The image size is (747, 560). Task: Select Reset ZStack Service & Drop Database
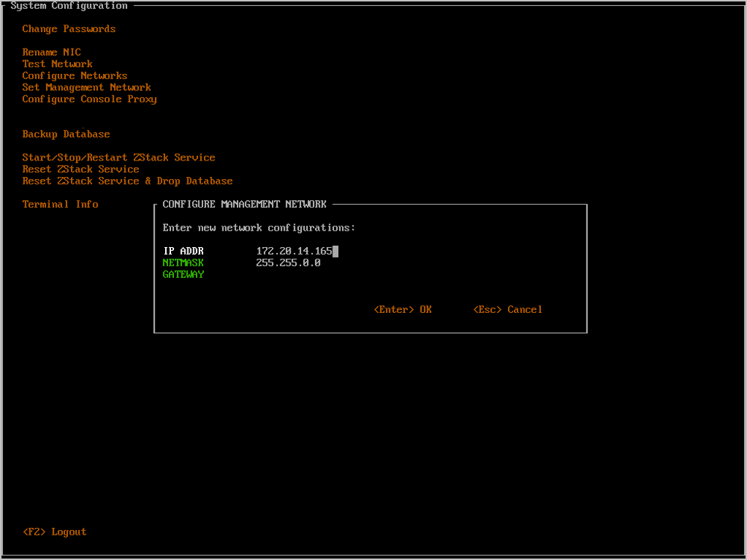click(127, 181)
